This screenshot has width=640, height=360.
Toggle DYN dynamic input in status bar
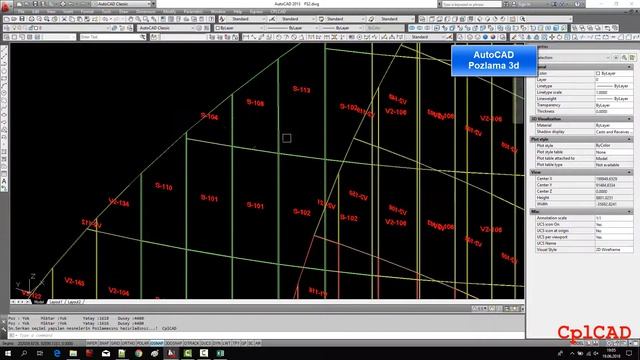[217, 343]
